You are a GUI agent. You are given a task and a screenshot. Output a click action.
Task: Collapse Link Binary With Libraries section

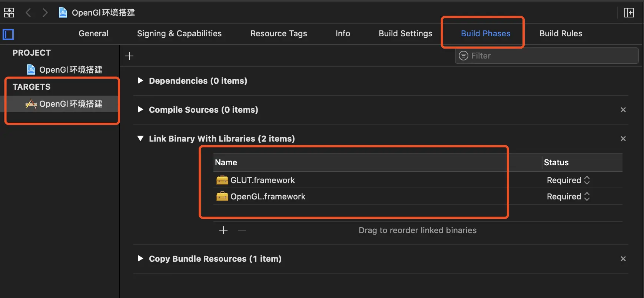140,139
